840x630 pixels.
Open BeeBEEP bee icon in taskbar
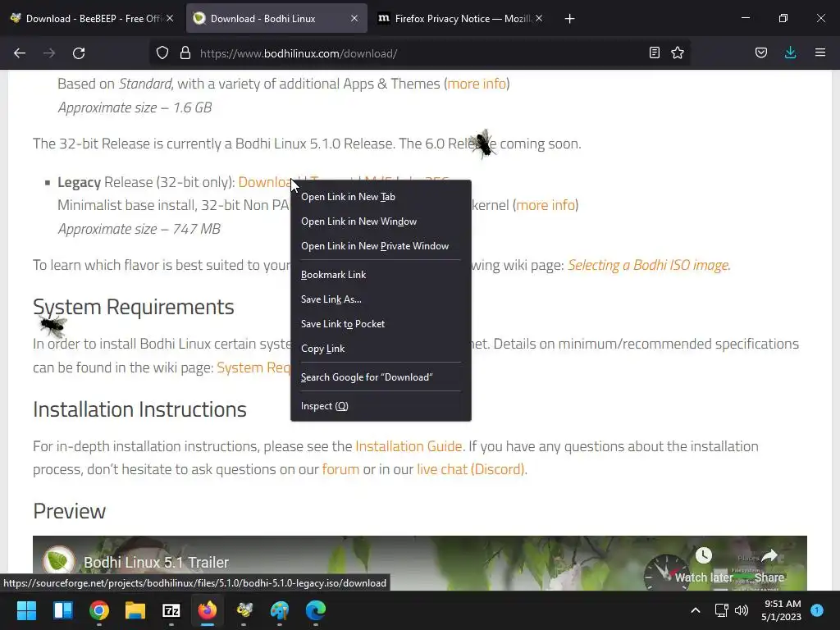pos(244,610)
